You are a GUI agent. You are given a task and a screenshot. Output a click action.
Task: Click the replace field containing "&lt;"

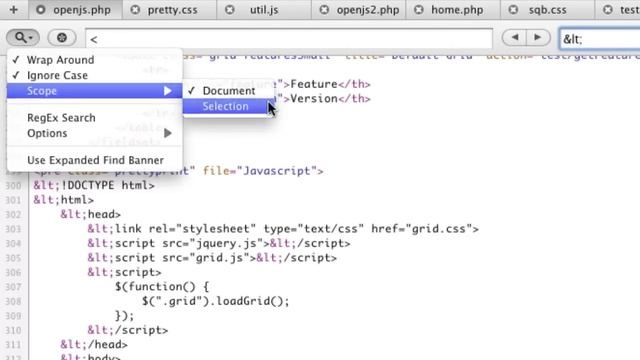pos(599,39)
